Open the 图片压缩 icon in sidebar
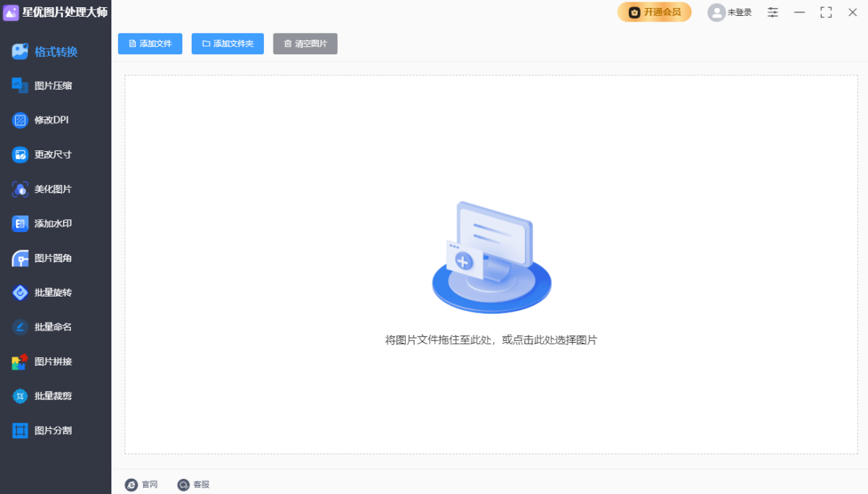The width and height of the screenshot is (868, 494). coord(20,85)
